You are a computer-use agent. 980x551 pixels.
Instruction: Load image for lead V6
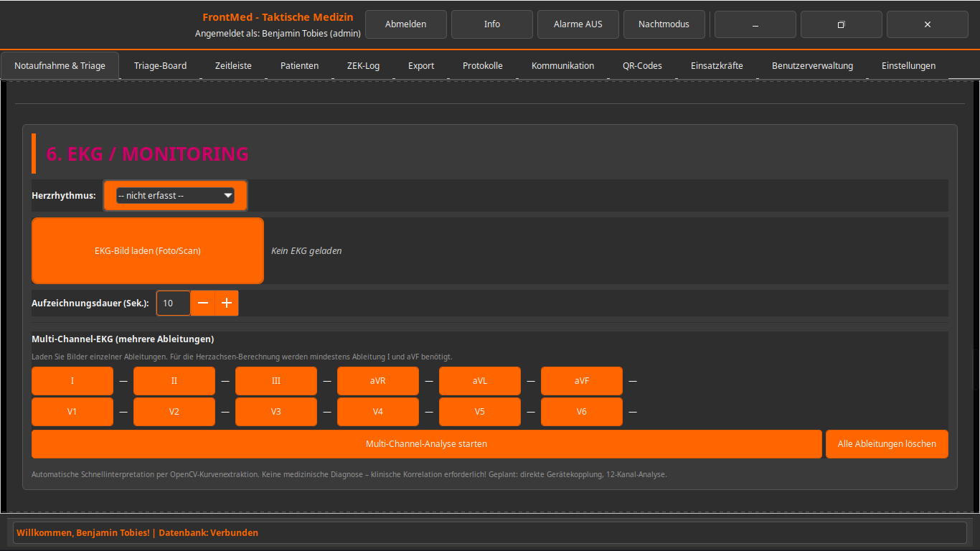point(582,412)
